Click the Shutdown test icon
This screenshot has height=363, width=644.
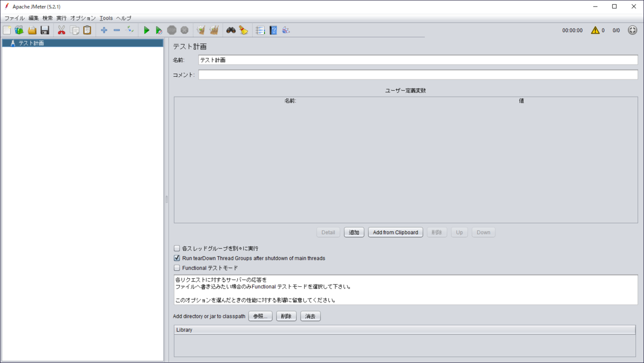tap(184, 30)
